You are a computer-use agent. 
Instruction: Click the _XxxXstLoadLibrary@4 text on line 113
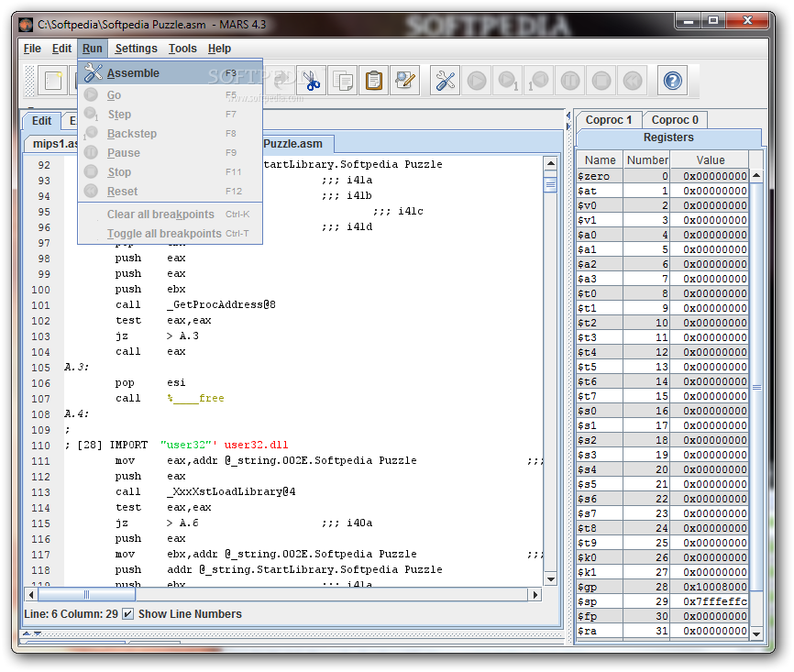231,491
